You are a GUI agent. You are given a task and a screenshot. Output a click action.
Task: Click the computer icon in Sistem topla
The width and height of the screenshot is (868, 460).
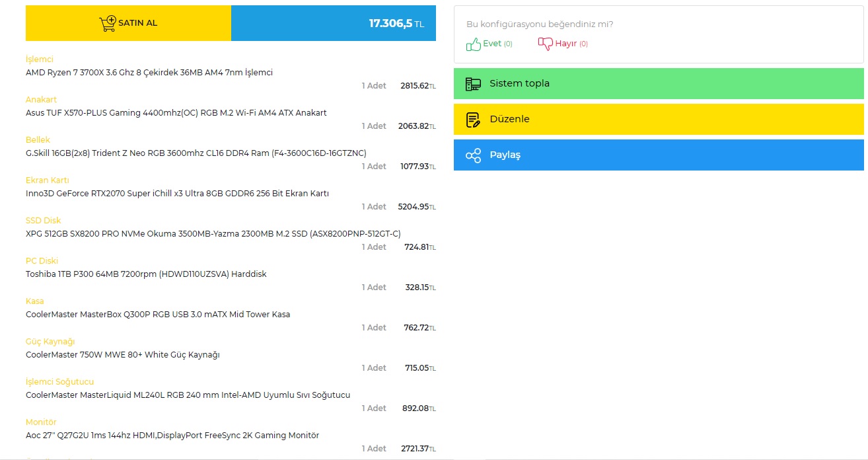473,84
